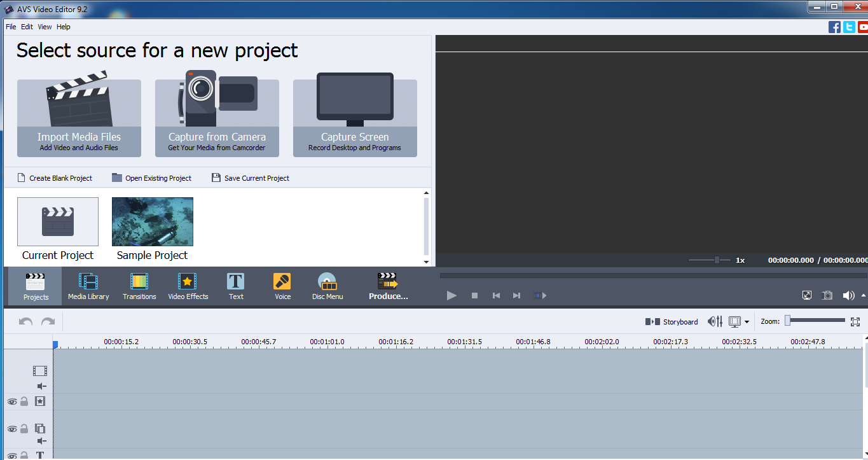Screen dimensions: 868x460
Task: Open the Video Effects tab
Action: (x=188, y=286)
